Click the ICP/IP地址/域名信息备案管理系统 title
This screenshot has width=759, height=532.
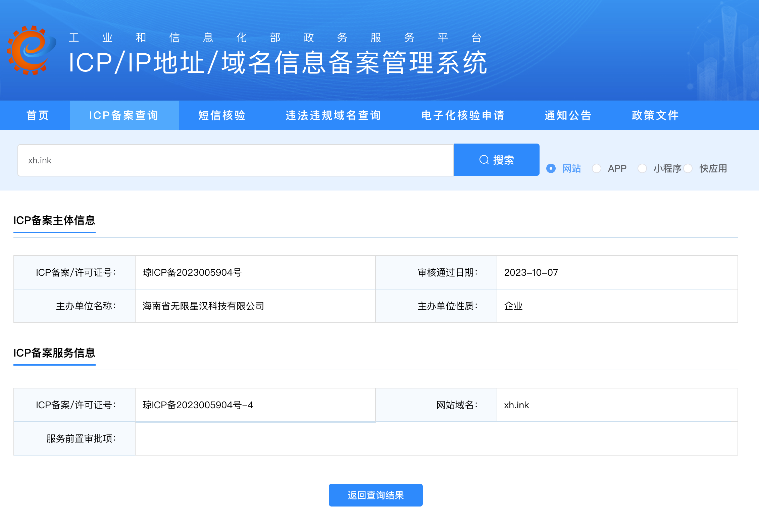[x=277, y=63]
